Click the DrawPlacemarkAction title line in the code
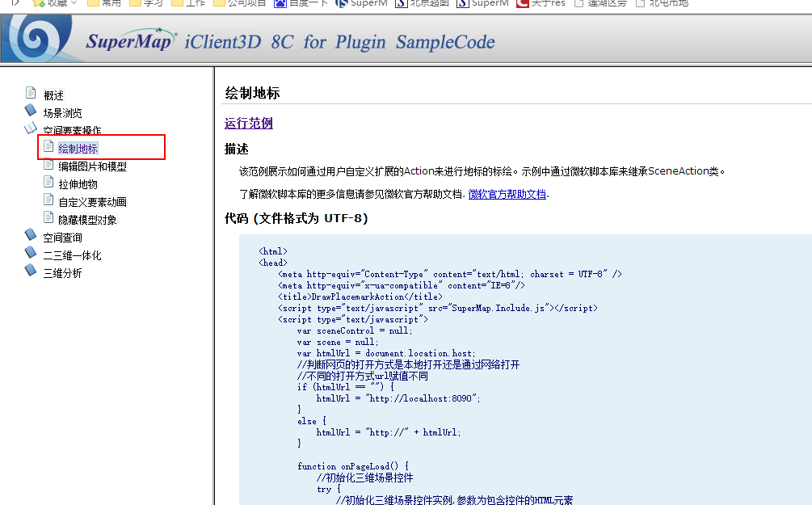 pyautogui.click(x=360, y=297)
